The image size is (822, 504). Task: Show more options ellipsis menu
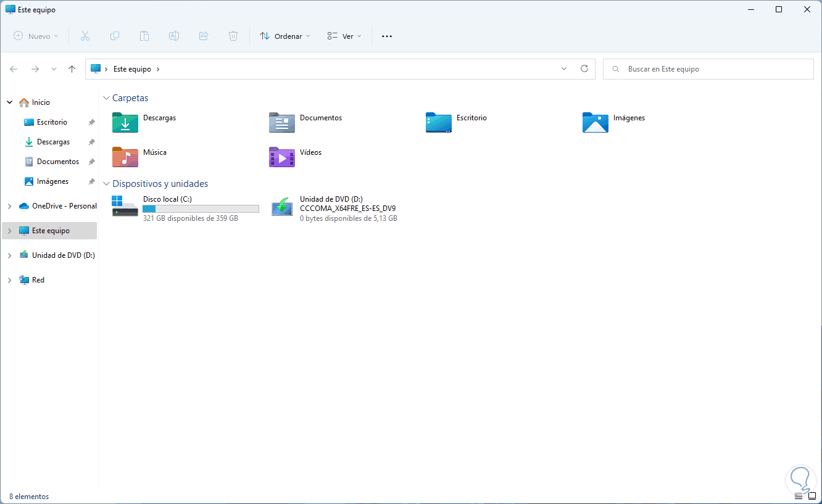(387, 36)
